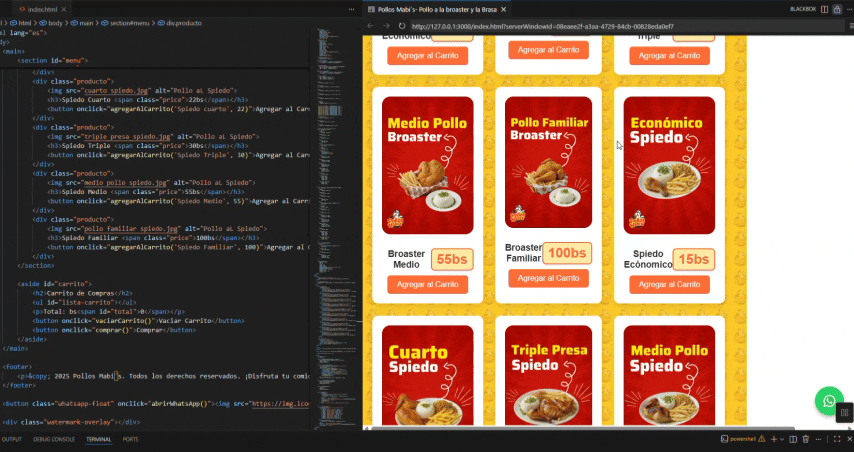
Task: Click the Spiedo Cuarto h3 code line
Action: tap(148, 100)
